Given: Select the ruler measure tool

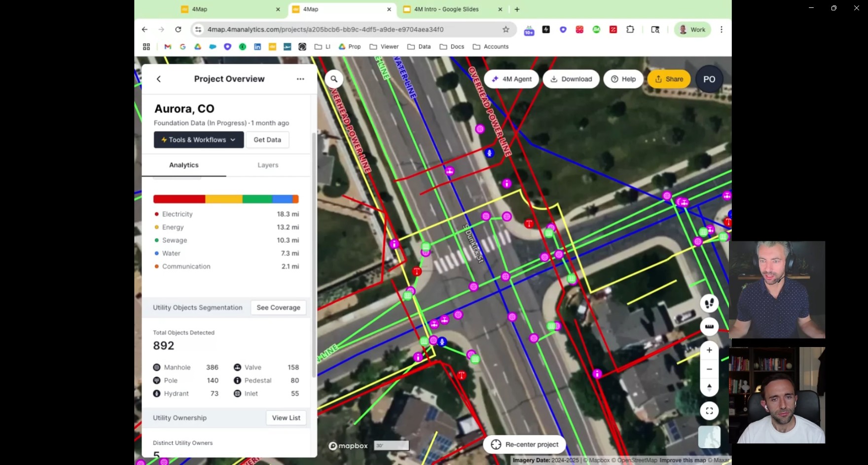Looking at the screenshot, I should coord(709,326).
